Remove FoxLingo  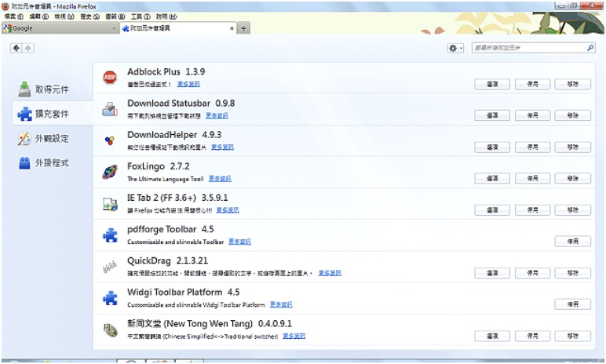tap(573, 178)
